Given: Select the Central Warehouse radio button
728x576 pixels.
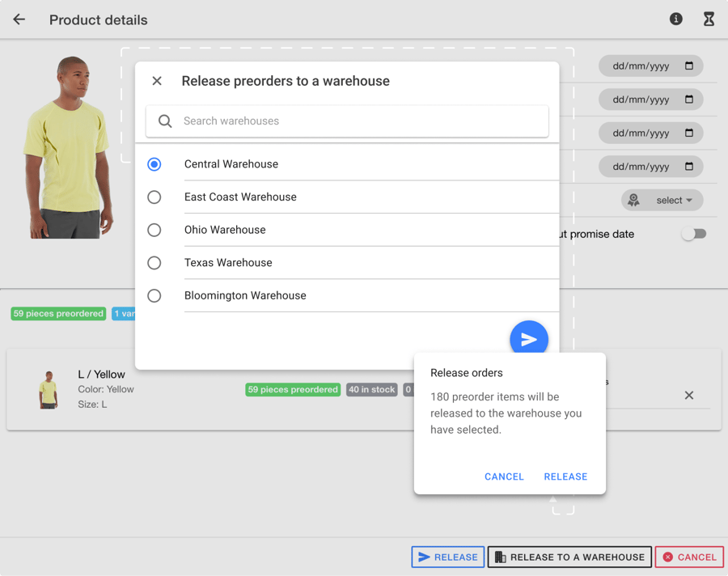Looking at the screenshot, I should pyautogui.click(x=154, y=164).
